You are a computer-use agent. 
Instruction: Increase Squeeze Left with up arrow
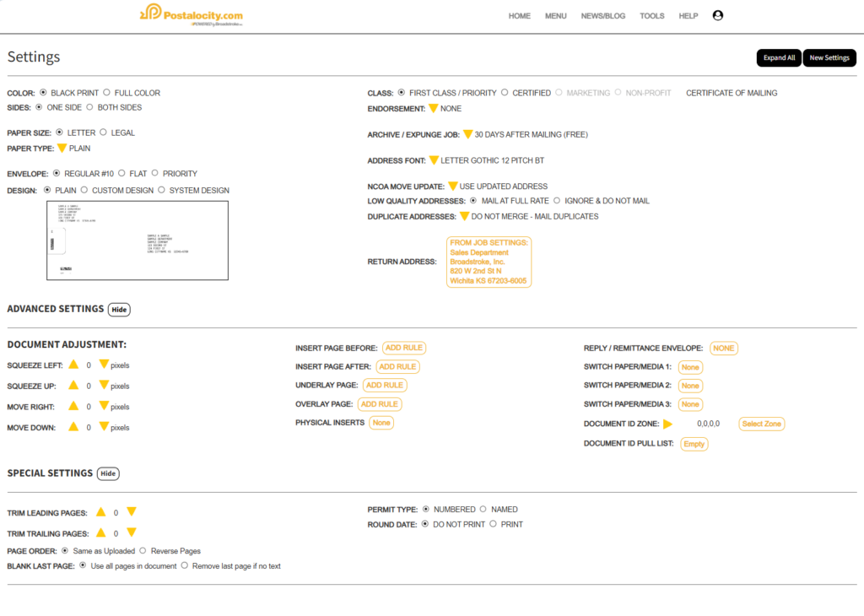point(73,365)
